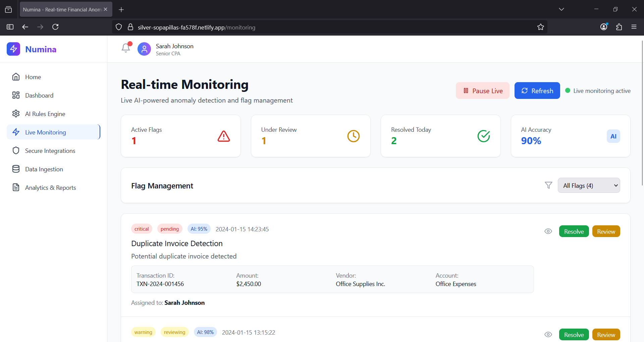The width and height of the screenshot is (644, 342).
Task: Open AI Rules Engine page
Action: (x=53, y=114)
